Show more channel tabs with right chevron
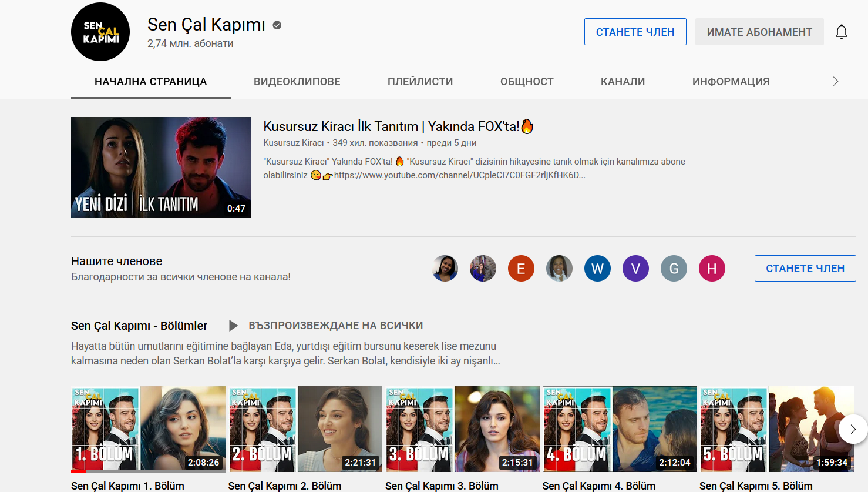Image resolution: width=868 pixels, height=492 pixels. coord(836,82)
